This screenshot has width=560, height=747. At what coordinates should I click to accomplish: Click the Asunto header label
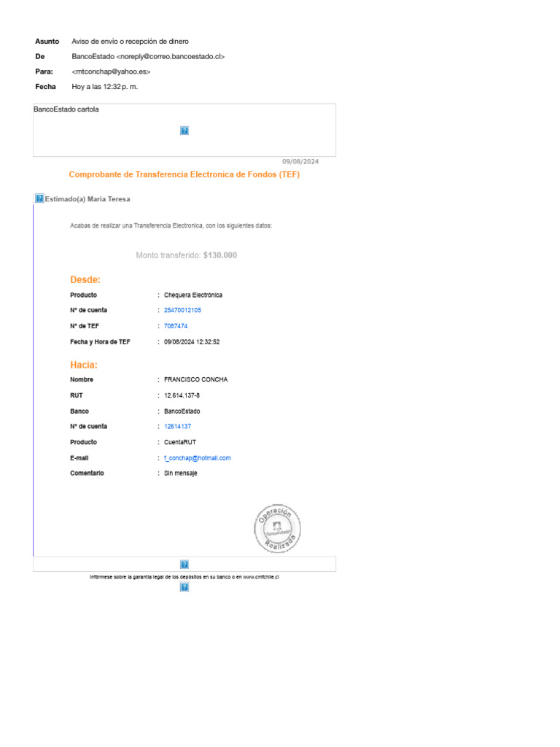pos(47,42)
